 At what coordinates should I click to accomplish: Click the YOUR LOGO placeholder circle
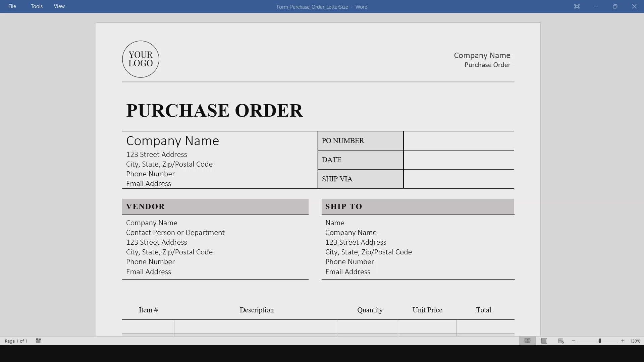(x=141, y=59)
